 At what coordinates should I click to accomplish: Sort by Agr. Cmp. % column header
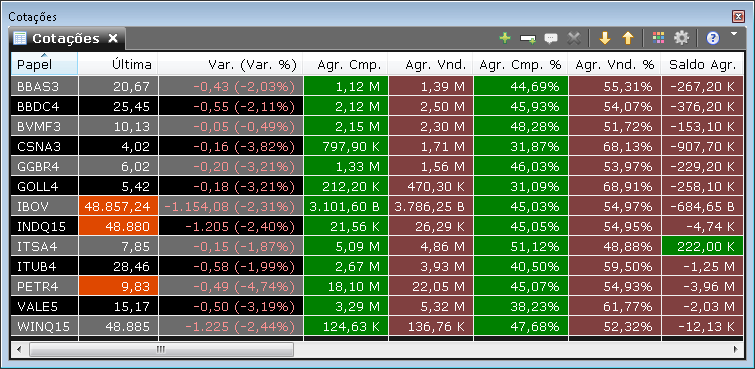[x=521, y=64]
